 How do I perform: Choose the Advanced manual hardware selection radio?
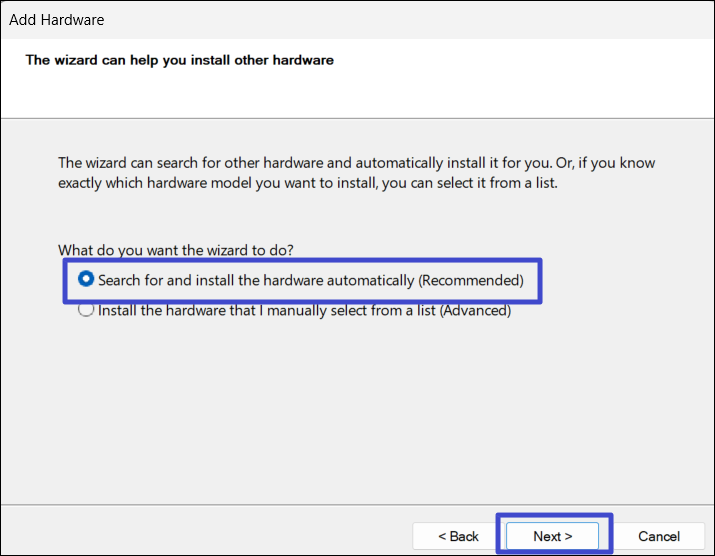pos(86,310)
